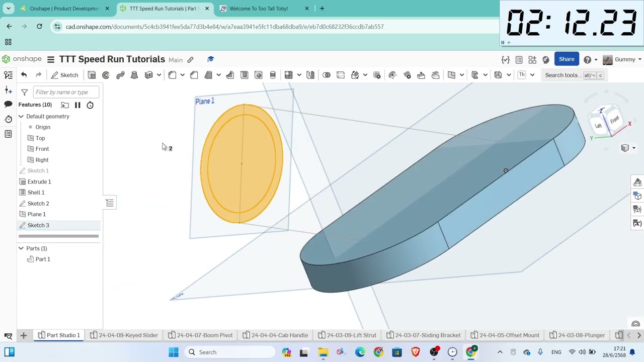Viewport: 644px width, 362px height.
Task: Click the Sketch button in toolbar
Action: (64, 75)
